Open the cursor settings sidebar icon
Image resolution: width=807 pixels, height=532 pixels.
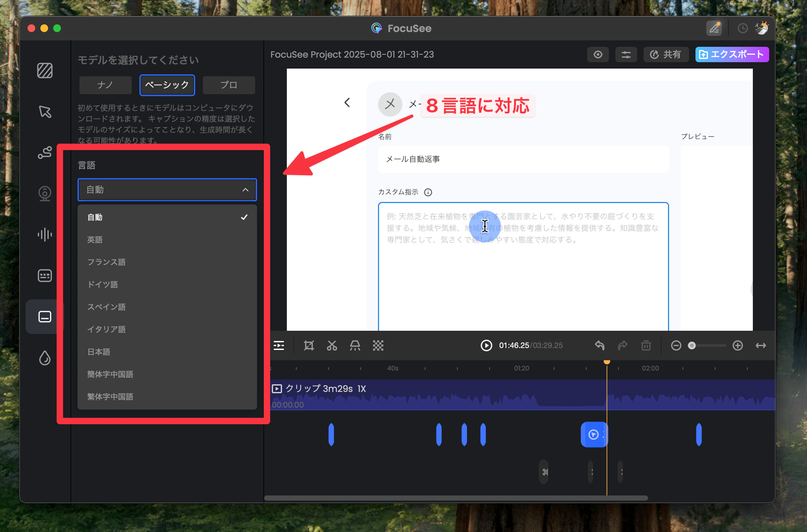click(x=45, y=112)
